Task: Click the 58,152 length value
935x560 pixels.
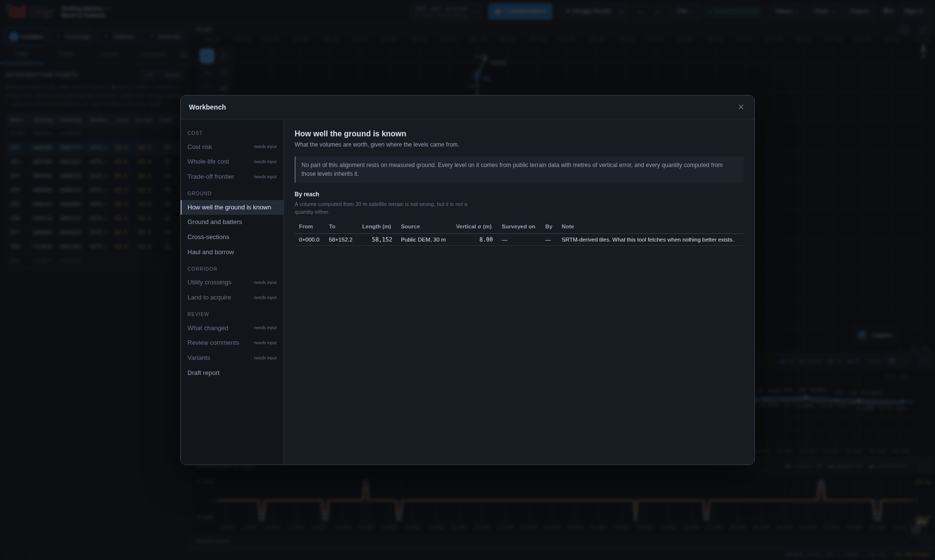Action: [382, 240]
